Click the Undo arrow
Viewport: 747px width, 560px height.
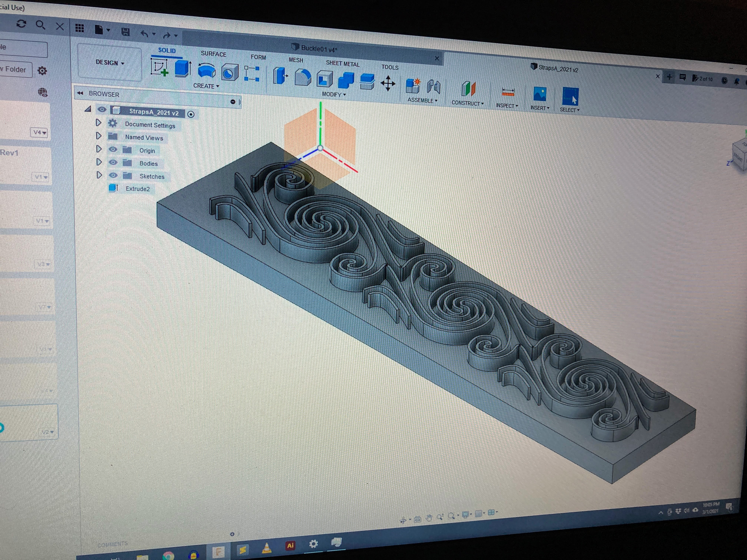(144, 33)
